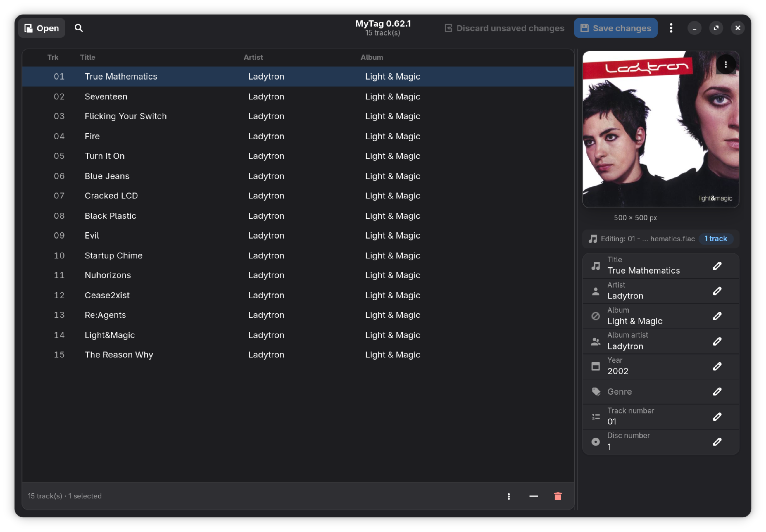Click the Save changes button
The image size is (766, 532).
click(x=615, y=28)
